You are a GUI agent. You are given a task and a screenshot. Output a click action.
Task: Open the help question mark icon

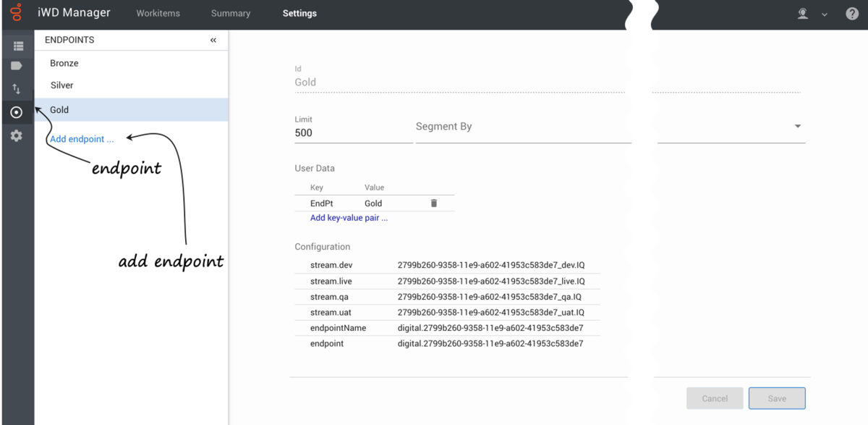tap(851, 14)
